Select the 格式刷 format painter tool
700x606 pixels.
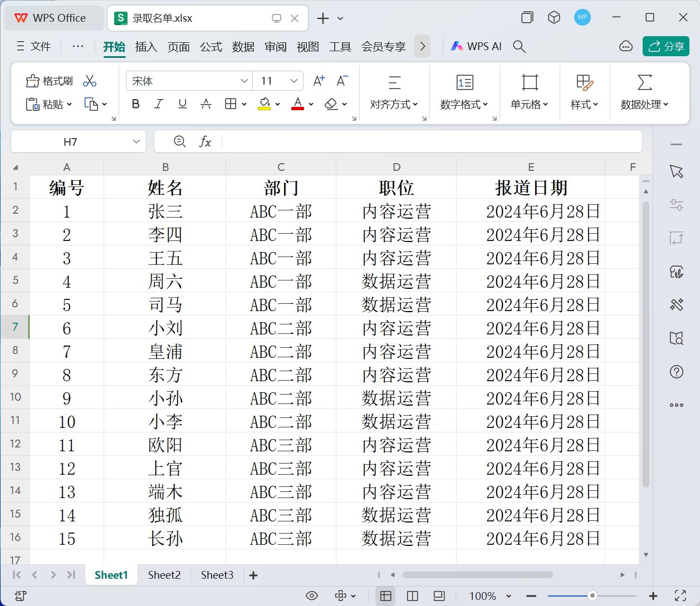pos(49,81)
